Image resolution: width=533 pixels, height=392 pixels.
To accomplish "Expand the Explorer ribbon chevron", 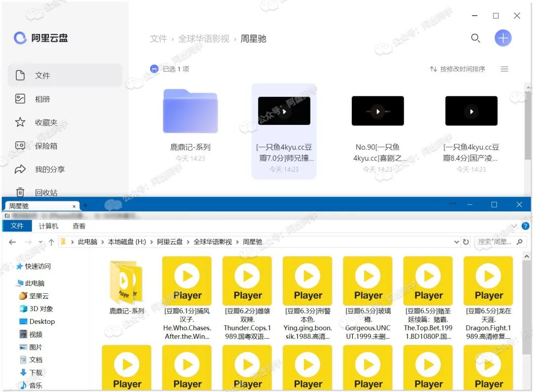I will 514,226.
